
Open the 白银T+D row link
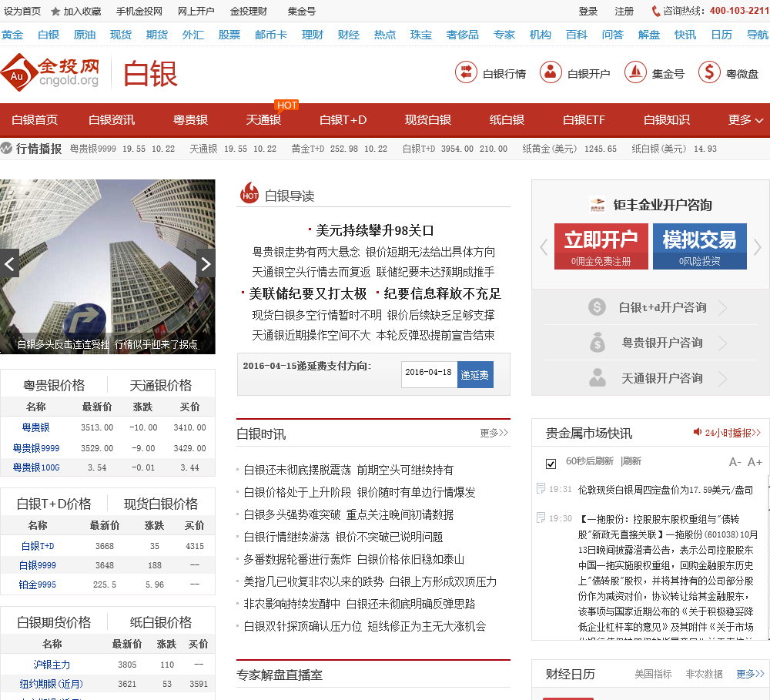37,546
